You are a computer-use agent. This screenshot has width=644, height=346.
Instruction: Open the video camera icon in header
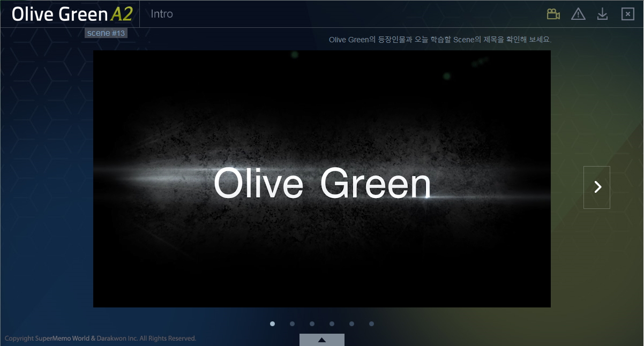(553, 14)
